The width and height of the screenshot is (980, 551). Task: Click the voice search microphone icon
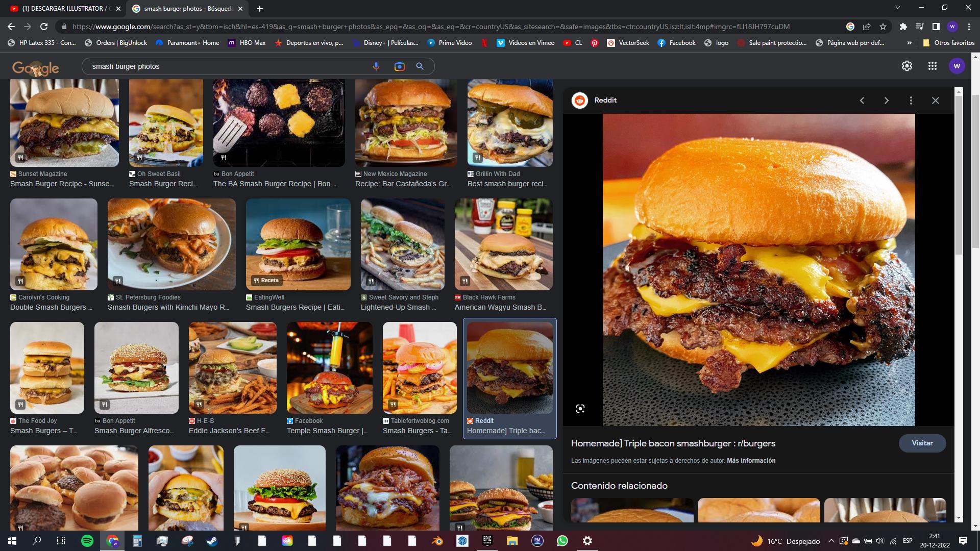pos(376,66)
